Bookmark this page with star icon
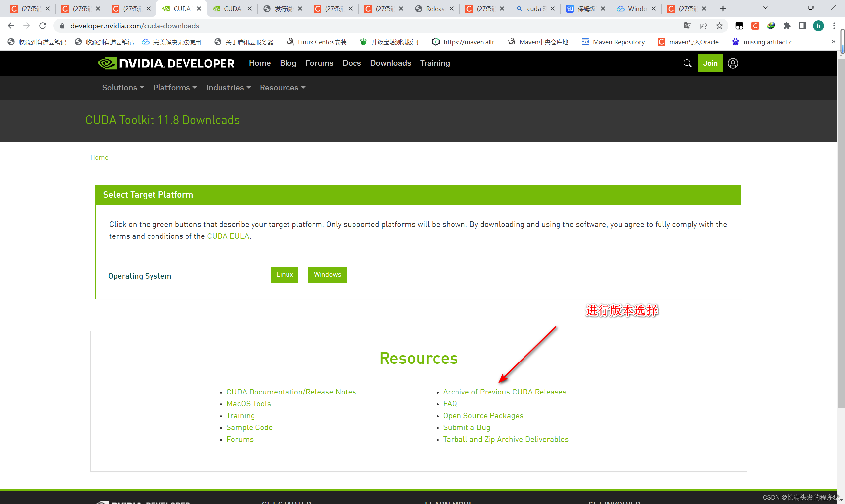The image size is (845, 504). click(719, 26)
